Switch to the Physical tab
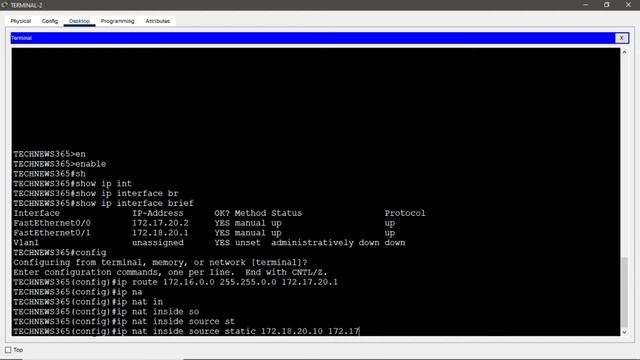 (x=20, y=21)
